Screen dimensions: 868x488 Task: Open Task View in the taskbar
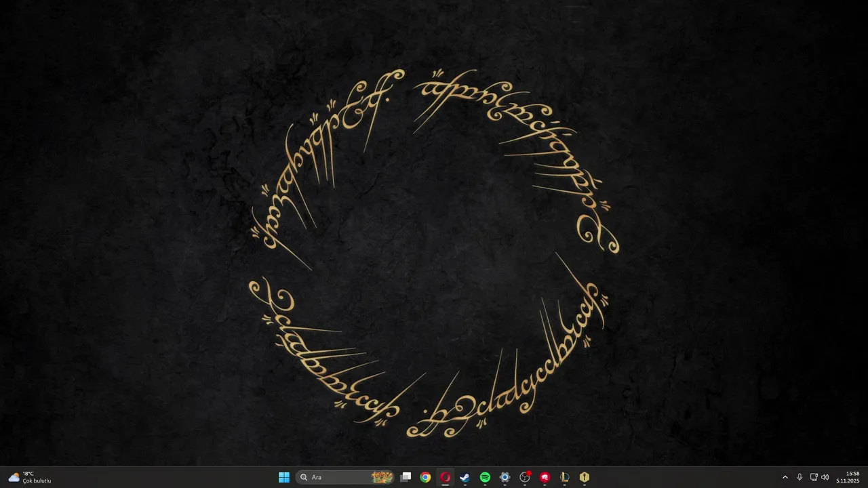point(406,477)
